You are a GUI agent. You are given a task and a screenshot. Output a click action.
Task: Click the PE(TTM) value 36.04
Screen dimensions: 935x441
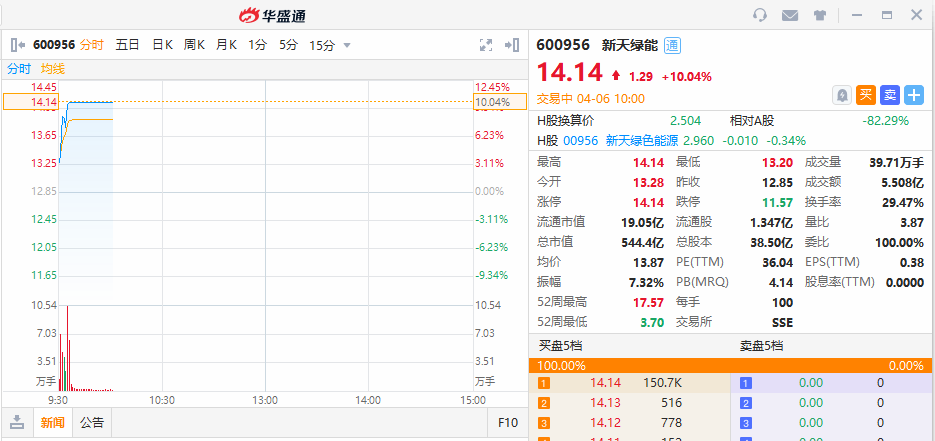tap(778, 262)
